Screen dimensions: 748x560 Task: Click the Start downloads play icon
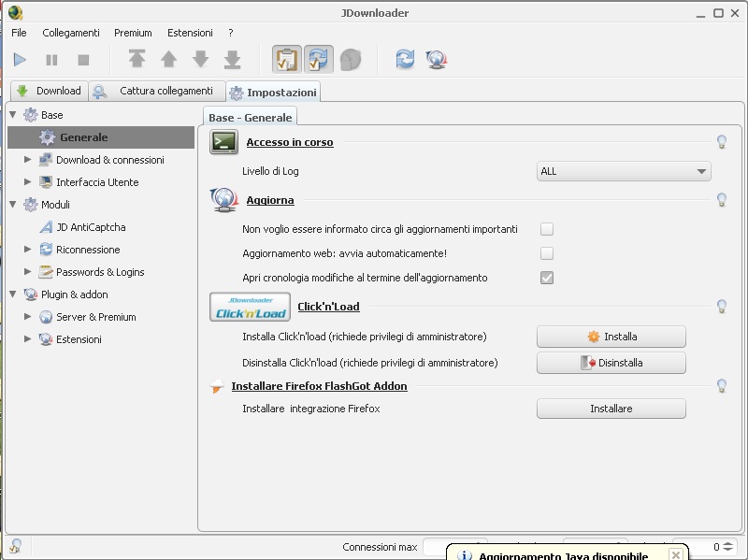(x=20, y=60)
